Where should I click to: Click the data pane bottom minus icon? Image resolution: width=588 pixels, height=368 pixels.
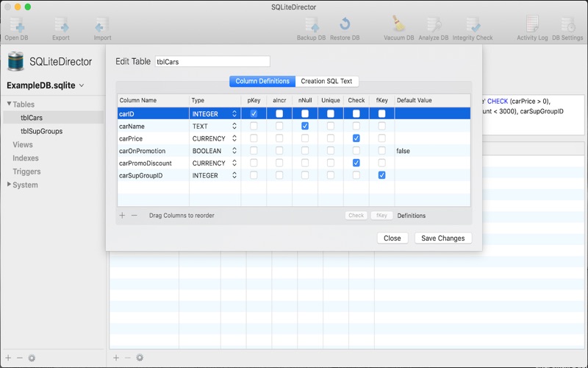[x=127, y=358]
